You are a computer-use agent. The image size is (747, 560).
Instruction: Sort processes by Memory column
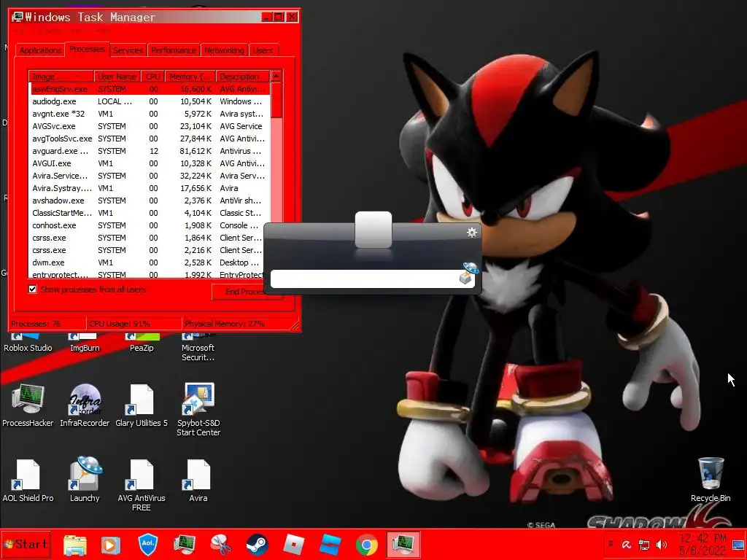190,76
